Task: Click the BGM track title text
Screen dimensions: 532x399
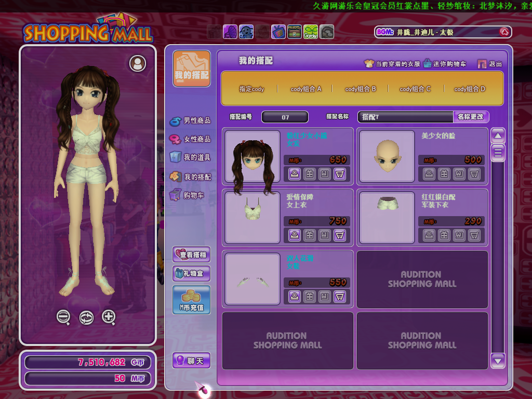Action: point(425,32)
